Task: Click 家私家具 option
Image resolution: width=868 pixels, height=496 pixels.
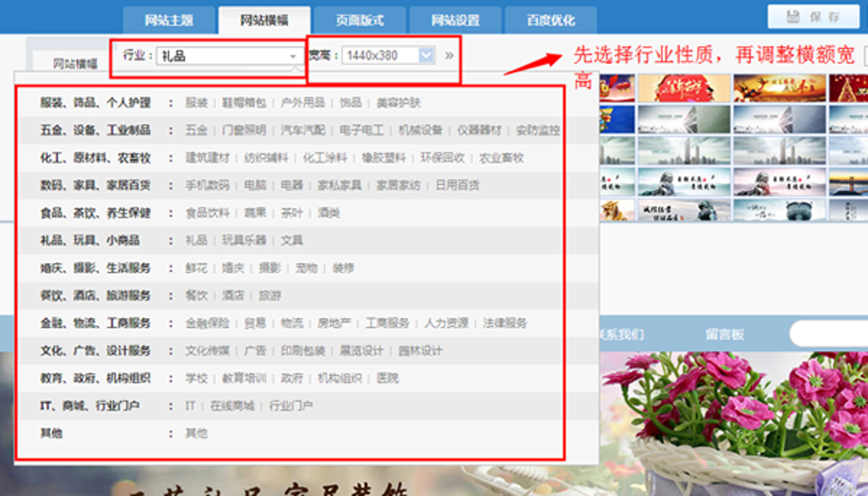Action: coord(340,185)
